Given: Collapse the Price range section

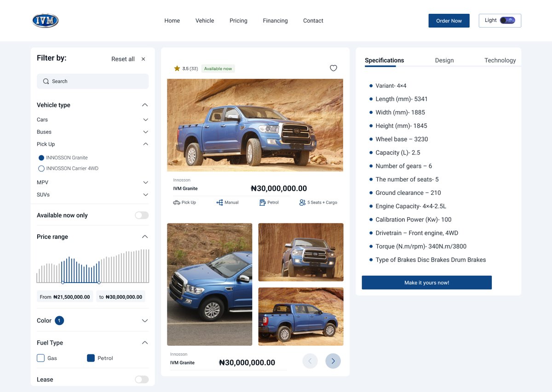Looking at the screenshot, I should click(x=145, y=237).
